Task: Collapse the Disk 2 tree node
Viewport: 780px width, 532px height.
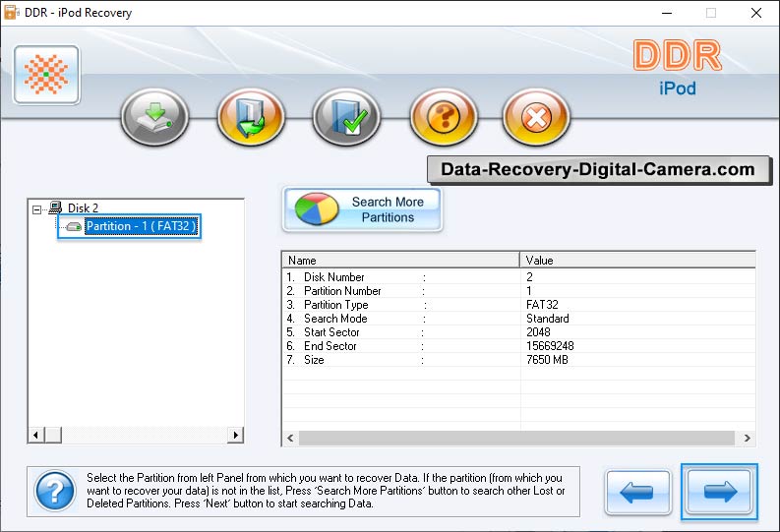Action: click(36, 209)
